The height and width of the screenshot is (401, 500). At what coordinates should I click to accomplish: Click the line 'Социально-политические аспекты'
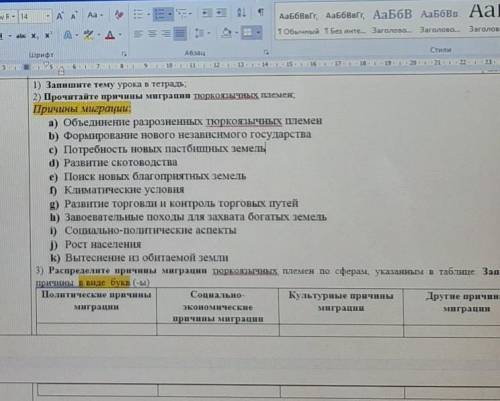tap(150, 230)
